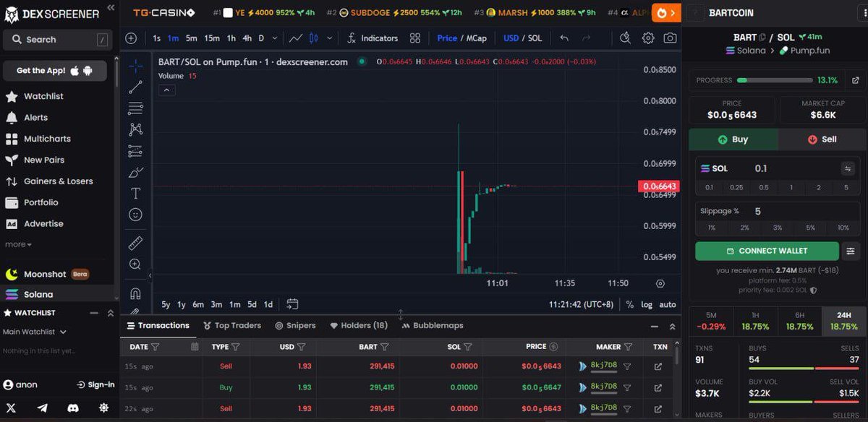Switch chart to Price view

[447, 38]
